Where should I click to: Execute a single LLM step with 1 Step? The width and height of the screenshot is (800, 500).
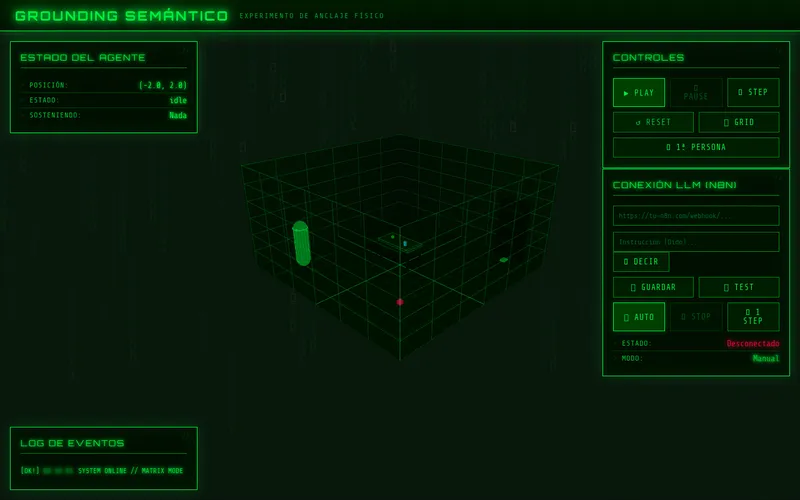click(x=753, y=317)
